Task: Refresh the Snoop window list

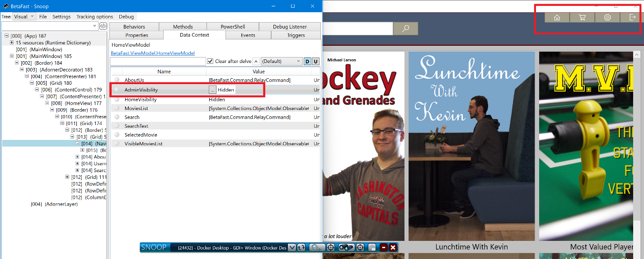Action: [301, 247]
